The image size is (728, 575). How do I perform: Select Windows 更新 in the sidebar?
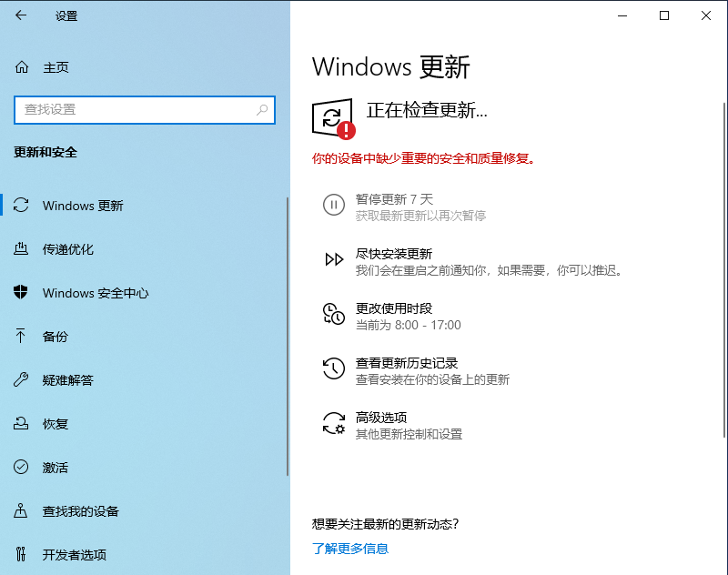(144, 205)
